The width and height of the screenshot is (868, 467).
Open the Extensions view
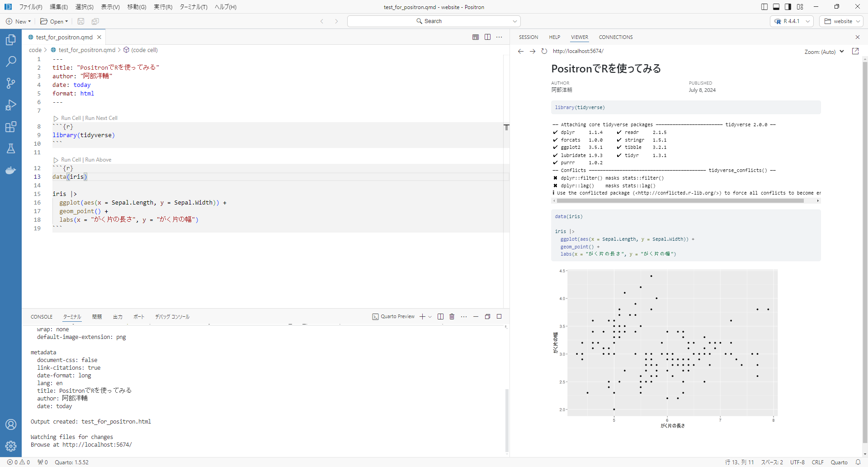coord(11,127)
